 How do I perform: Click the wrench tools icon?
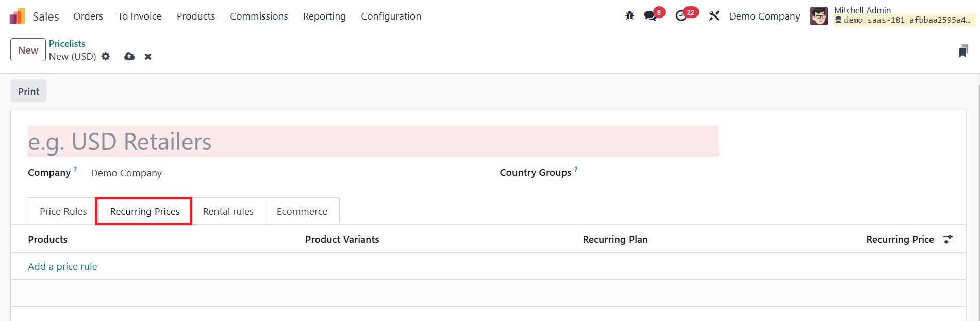[714, 16]
